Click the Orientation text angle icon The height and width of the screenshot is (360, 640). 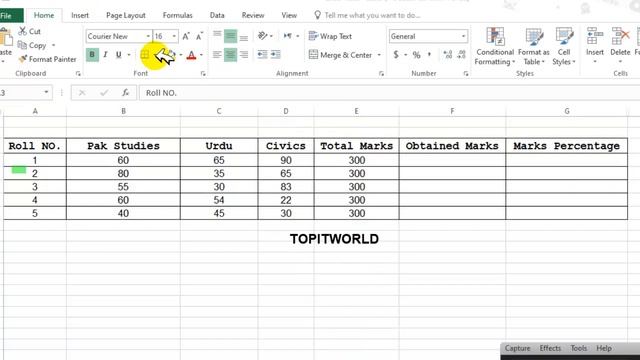[x=262, y=36]
